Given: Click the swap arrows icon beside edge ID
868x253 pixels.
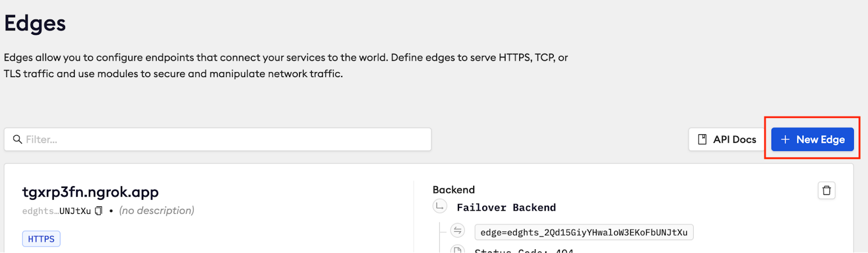Looking at the screenshot, I should tap(457, 231).
